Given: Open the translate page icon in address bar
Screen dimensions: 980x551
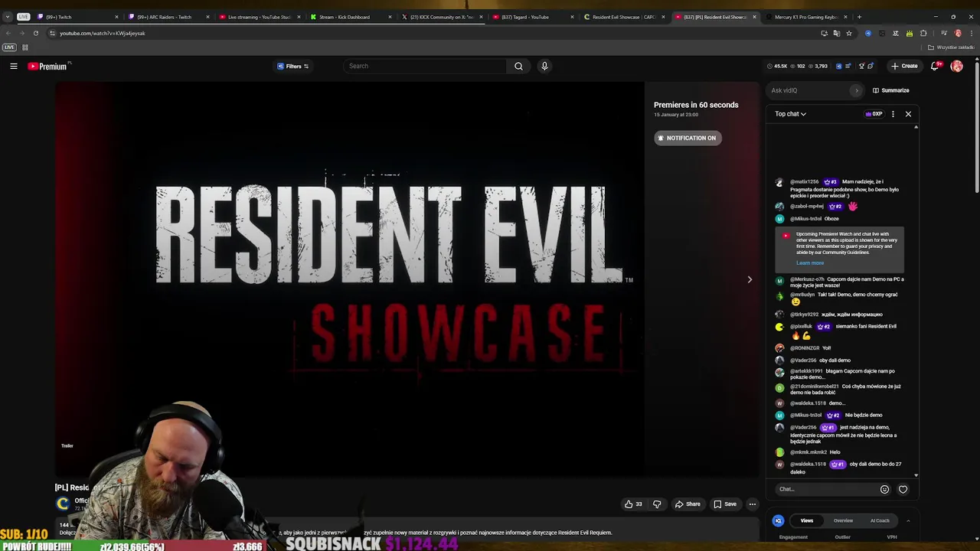Looking at the screenshot, I should [836, 33].
